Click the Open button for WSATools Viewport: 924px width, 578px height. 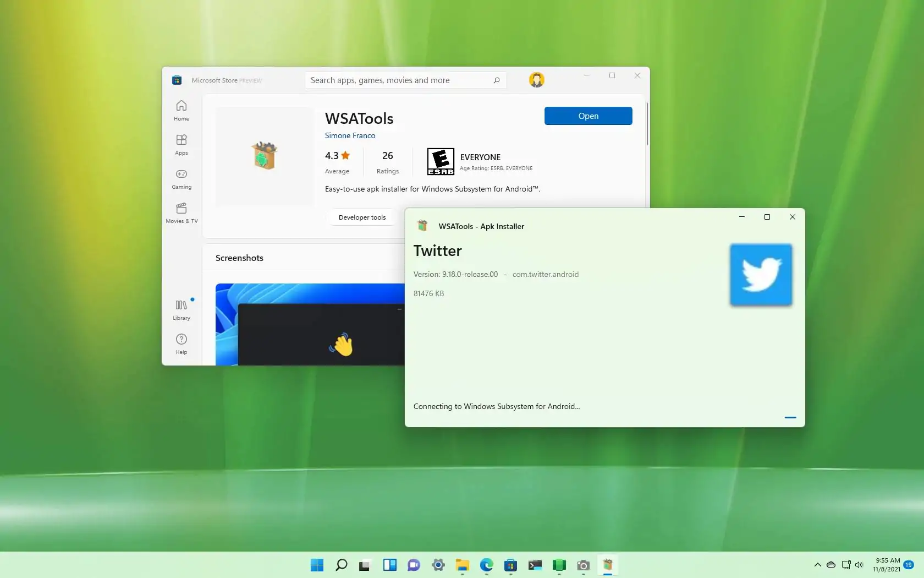[x=588, y=116]
